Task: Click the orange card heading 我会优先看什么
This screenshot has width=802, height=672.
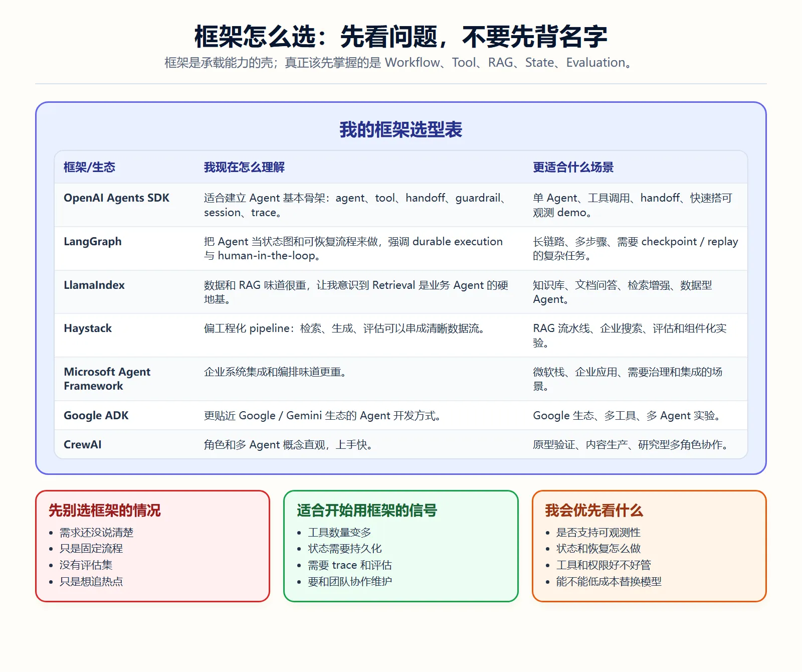Action: (x=594, y=511)
